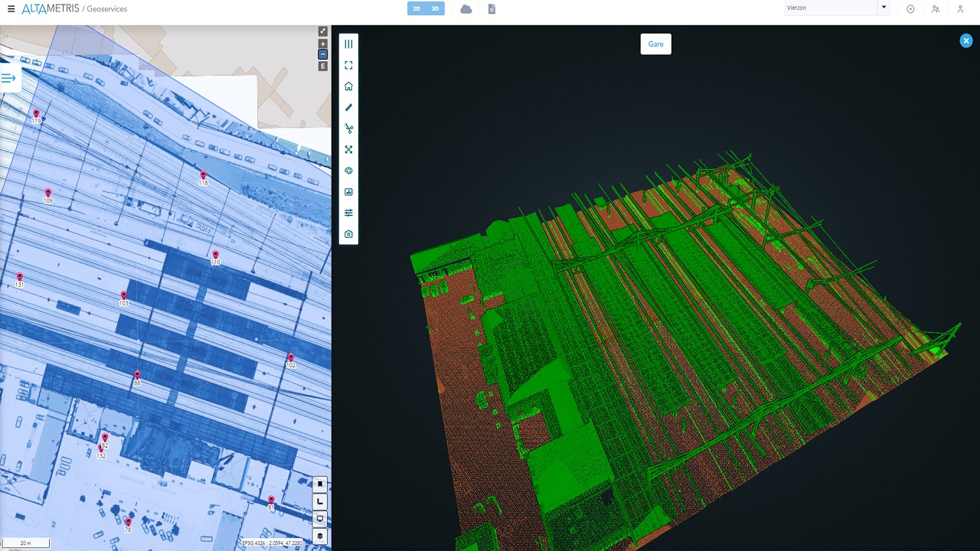Viewport: 980px width, 551px height.
Task: Expand the side panel with arrow icon
Action: pyautogui.click(x=8, y=78)
